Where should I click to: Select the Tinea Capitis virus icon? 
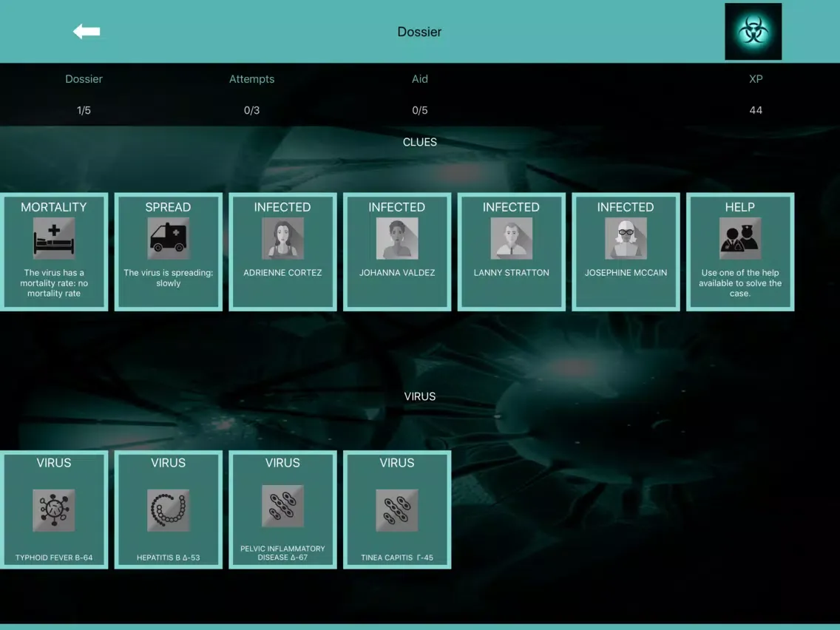point(397,510)
